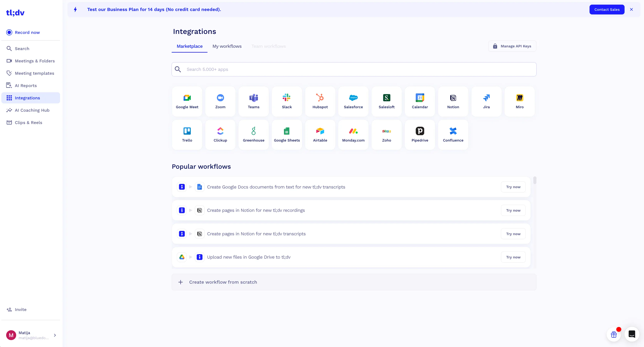This screenshot has height=347, width=644.
Task: Choose the Airtable integration
Action: coord(320,135)
